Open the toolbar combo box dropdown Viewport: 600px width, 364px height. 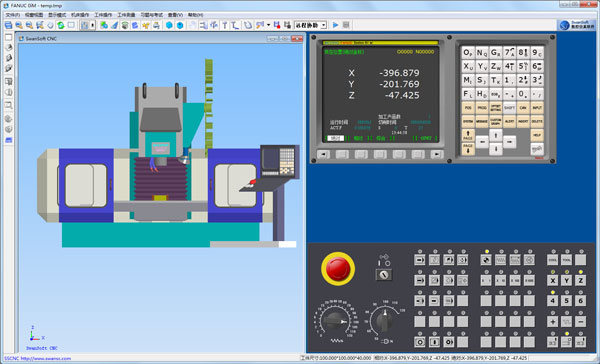tap(324, 25)
